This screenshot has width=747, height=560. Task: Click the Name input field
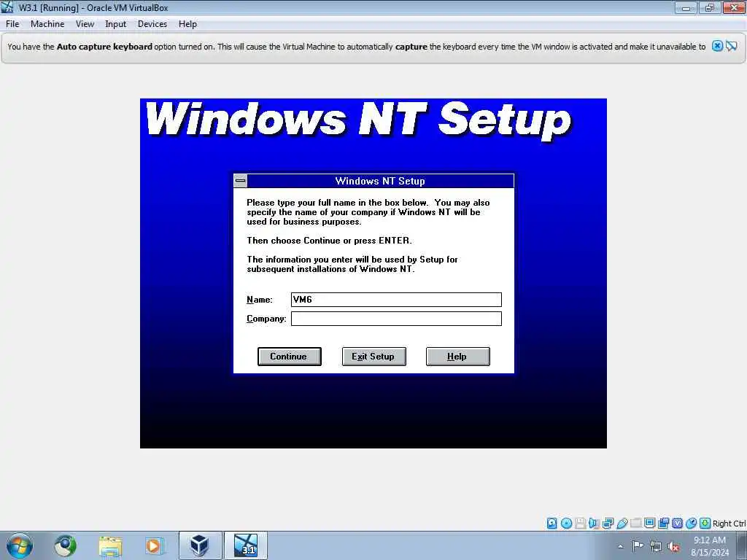(396, 300)
